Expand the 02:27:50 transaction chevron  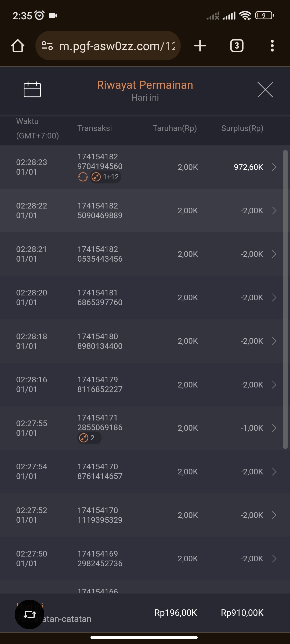(x=274, y=558)
